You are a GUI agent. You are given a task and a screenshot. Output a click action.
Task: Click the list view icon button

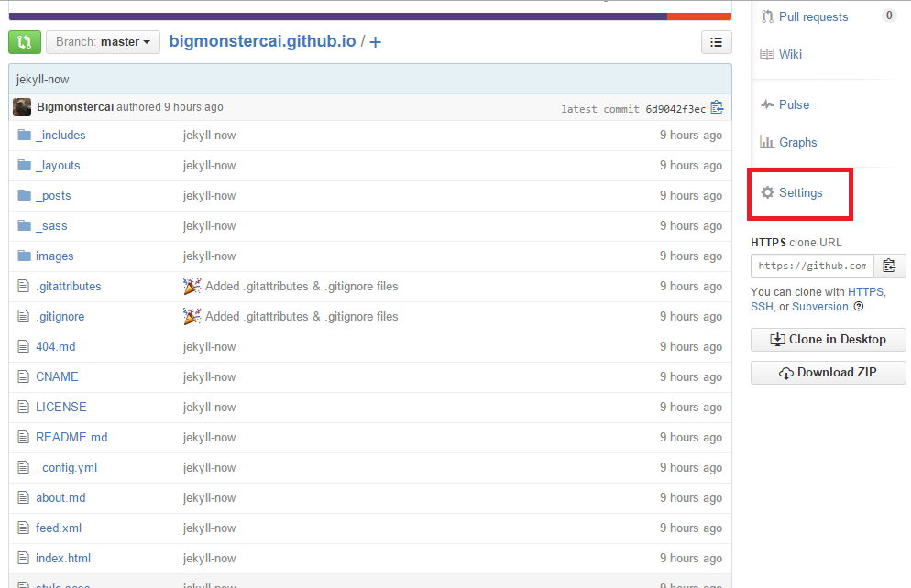[x=716, y=42]
